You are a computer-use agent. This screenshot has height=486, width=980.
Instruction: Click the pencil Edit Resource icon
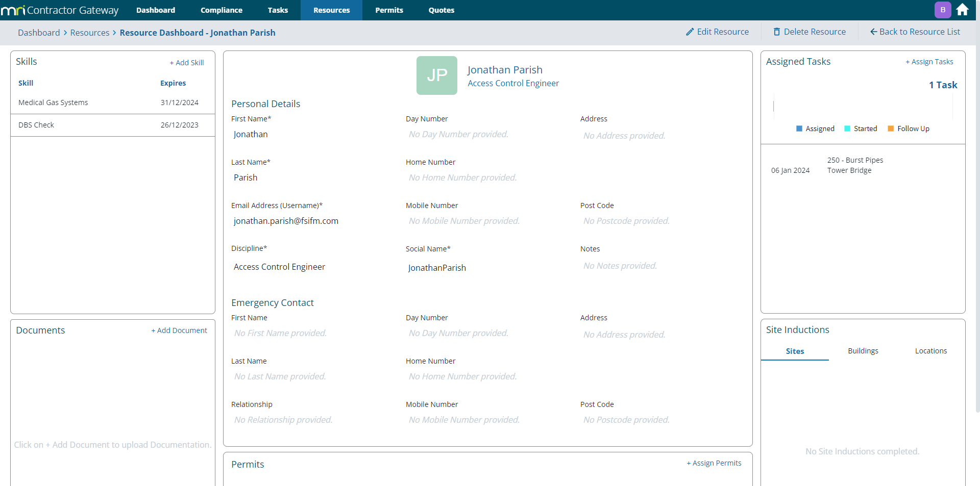690,32
